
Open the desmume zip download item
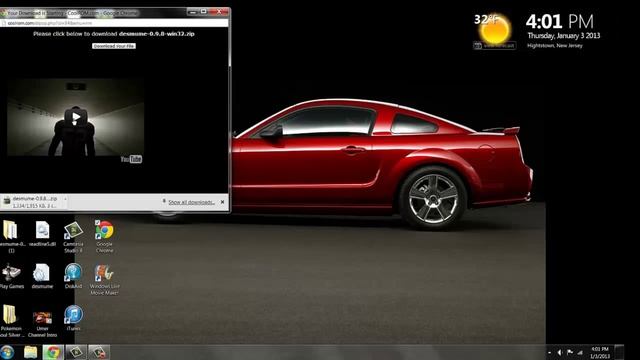[x=32, y=202]
